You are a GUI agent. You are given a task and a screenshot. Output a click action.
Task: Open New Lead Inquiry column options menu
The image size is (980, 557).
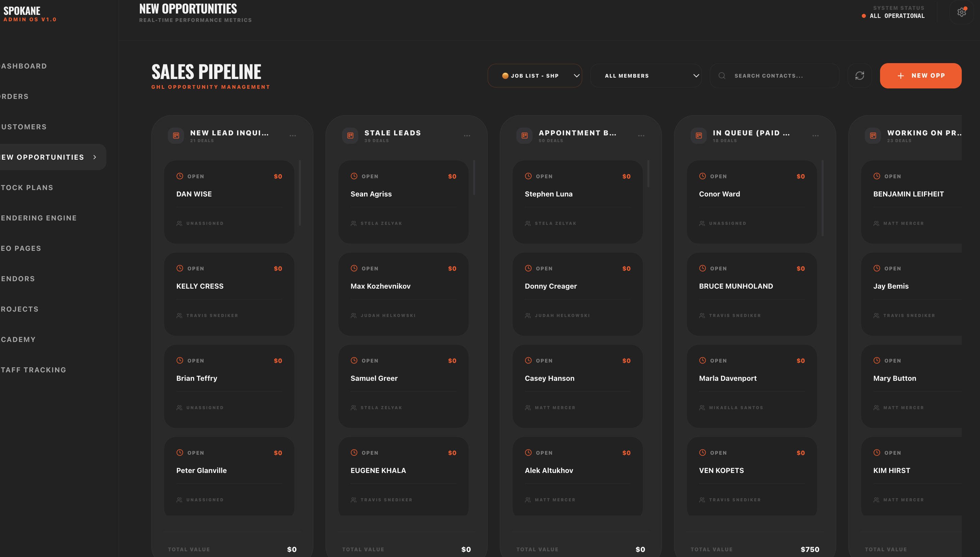pos(293,136)
